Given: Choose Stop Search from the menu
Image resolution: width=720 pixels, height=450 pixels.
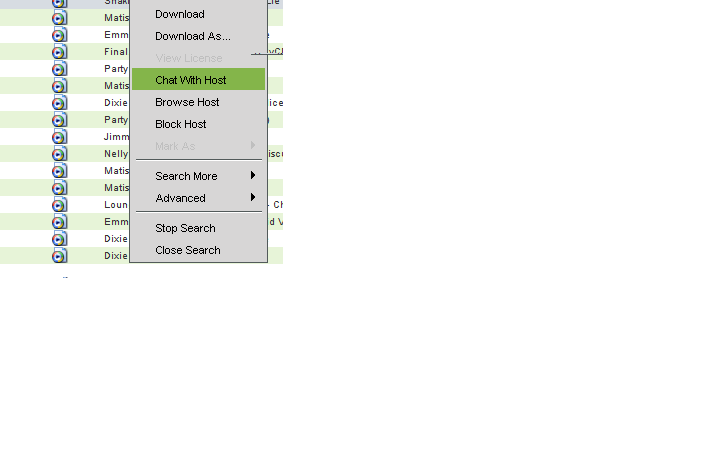Looking at the screenshot, I should pos(185,228).
